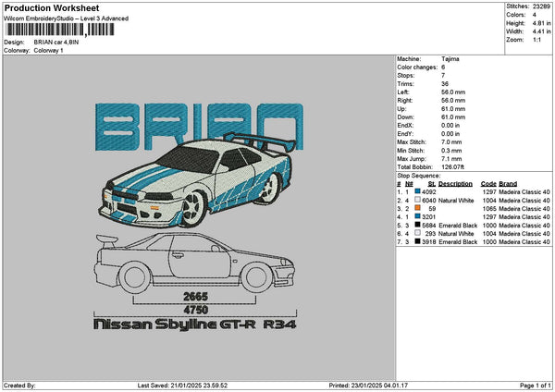The width and height of the screenshot is (555, 392).
Task: Click the 'Printed: 23/01/2025' footer text
Action: 368,386
